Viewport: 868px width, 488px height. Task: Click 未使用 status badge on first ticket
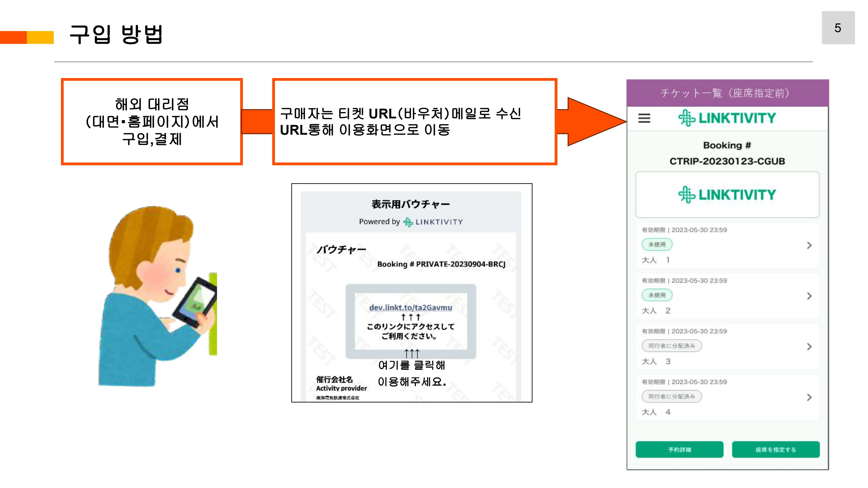657,244
